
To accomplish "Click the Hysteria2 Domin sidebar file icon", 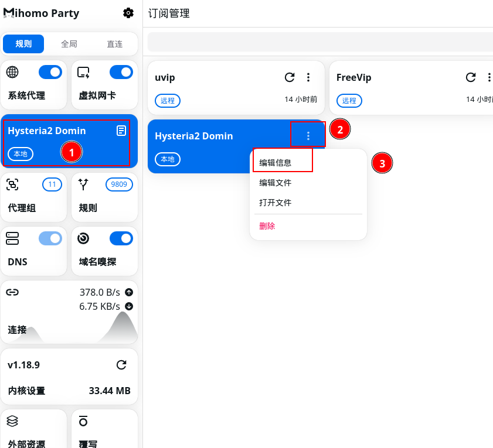I will tap(121, 131).
